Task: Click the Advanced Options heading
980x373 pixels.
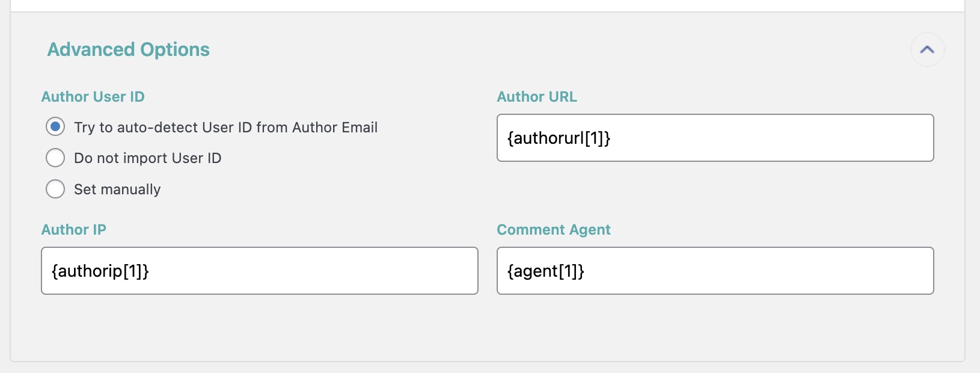Action: coord(128,49)
